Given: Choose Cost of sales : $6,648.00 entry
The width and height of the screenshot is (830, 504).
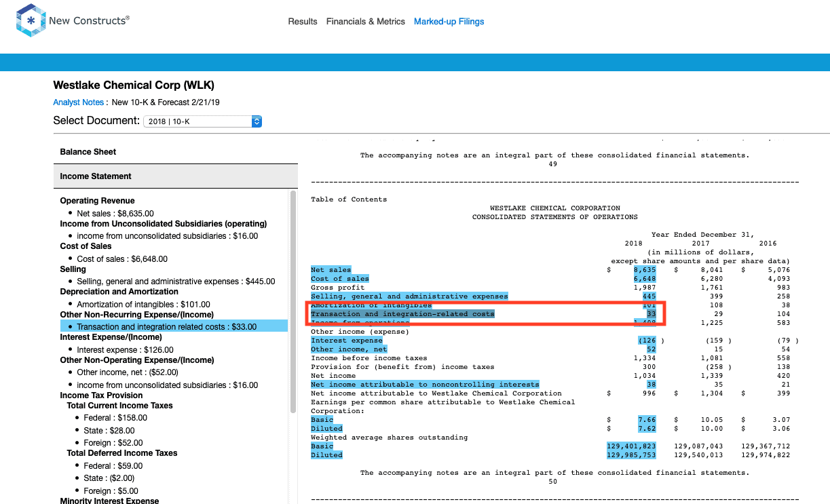Looking at the screenshot, I should 122,258.
